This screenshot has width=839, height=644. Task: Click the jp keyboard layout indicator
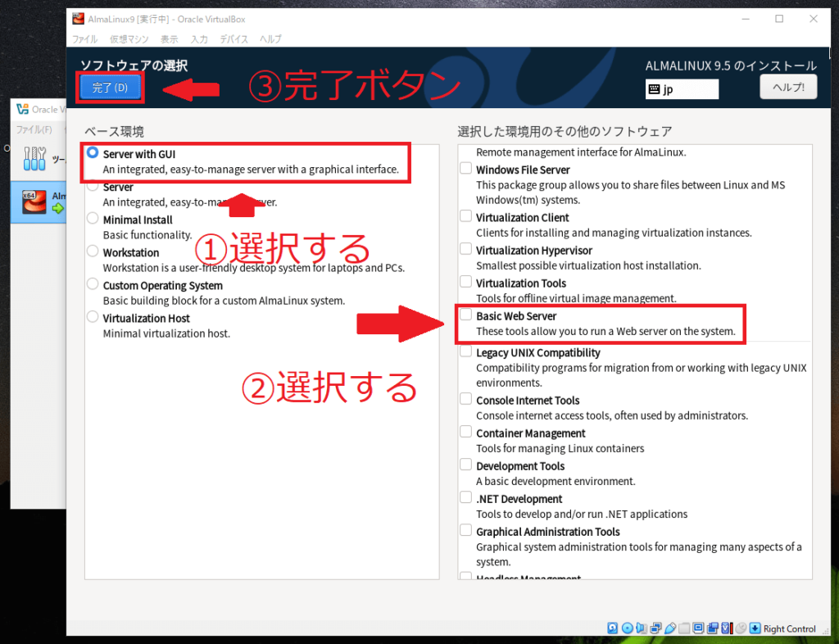click(x=682, y=88)
